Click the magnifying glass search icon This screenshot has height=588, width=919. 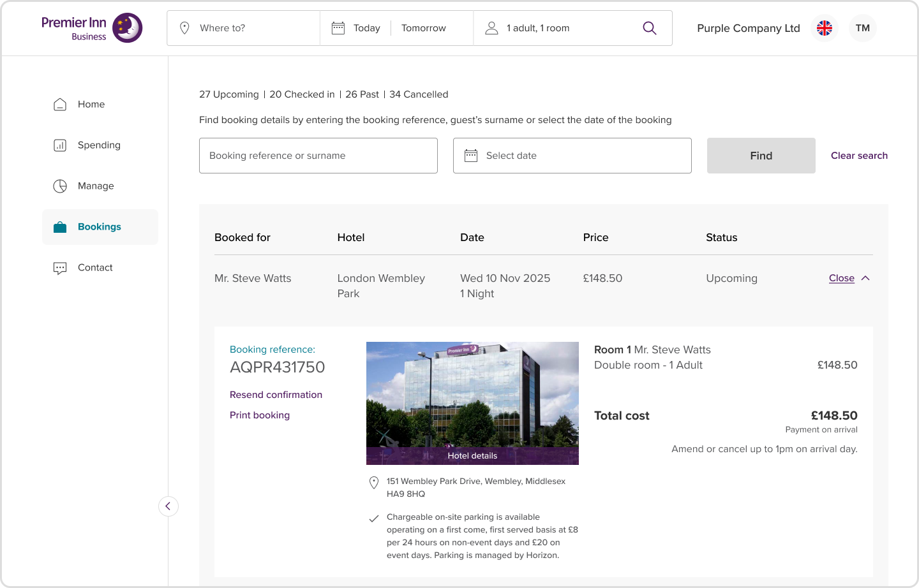point(650,28)
